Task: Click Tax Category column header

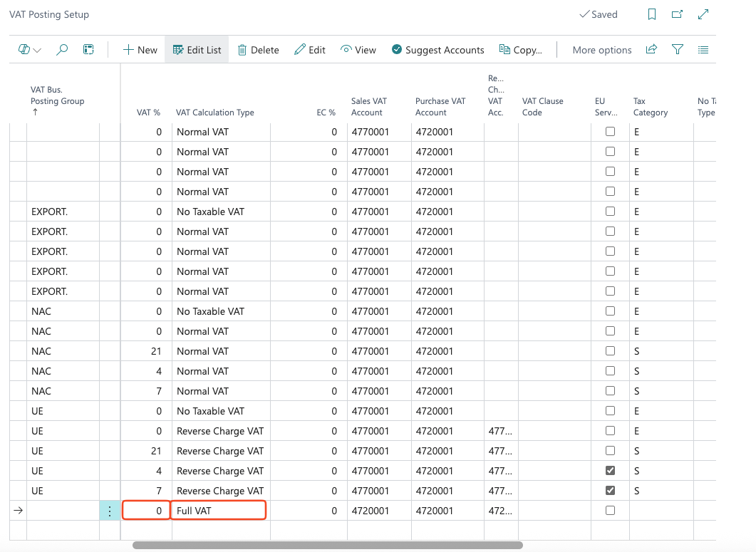Action: (x=651, y=107)
